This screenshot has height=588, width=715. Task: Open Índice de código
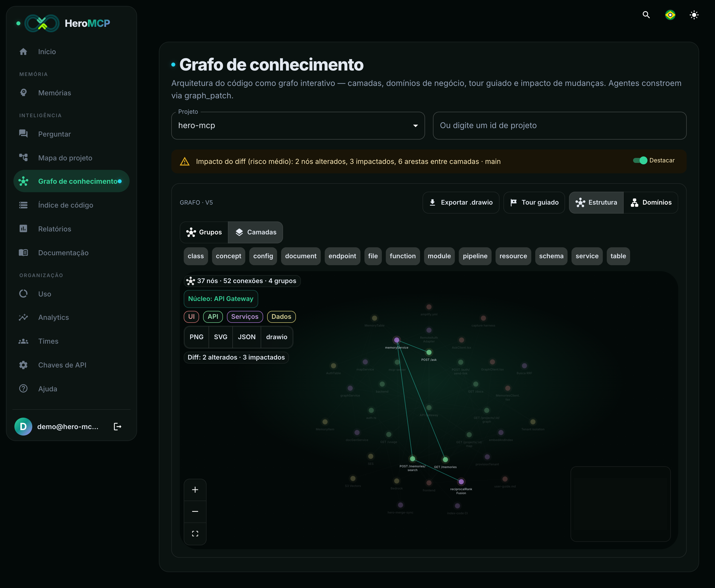pyautogui.click(x=71, y=205)
